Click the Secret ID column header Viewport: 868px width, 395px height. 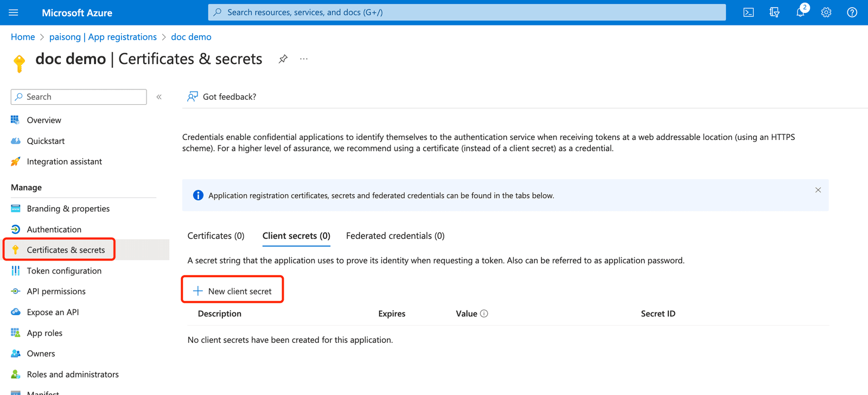pyautogui.click(x=658, y=314)
